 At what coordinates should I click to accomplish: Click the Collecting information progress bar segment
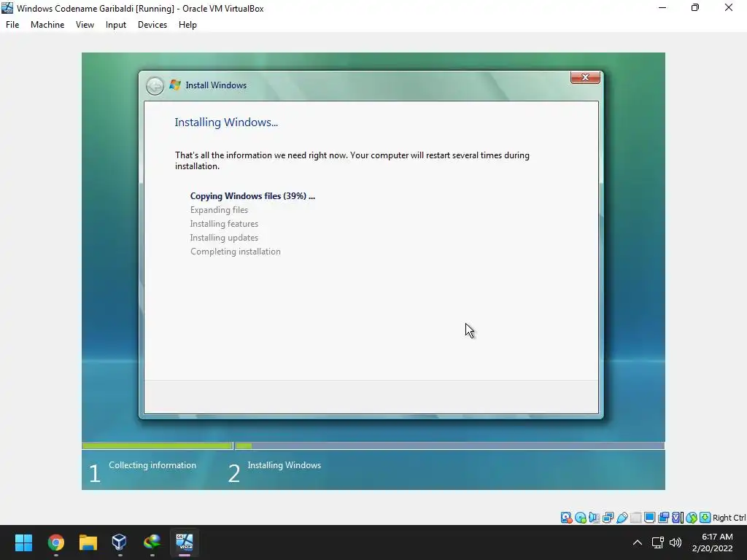click(158, 446)
